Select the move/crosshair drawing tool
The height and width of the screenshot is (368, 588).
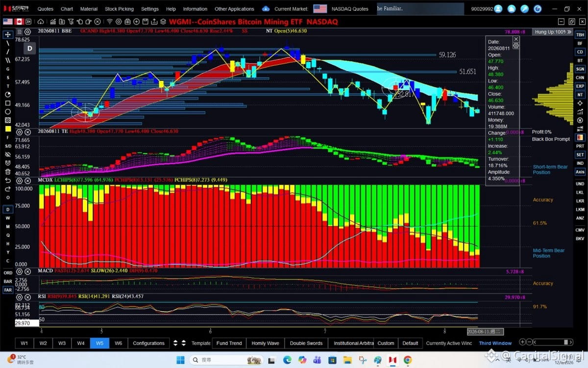click(x=8, y=35)
